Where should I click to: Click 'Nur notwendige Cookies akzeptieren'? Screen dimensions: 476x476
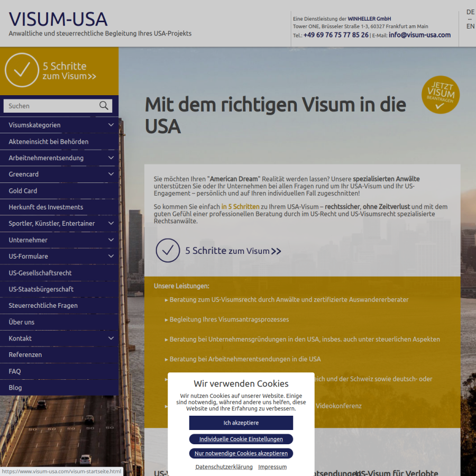[x=241, y=453]
